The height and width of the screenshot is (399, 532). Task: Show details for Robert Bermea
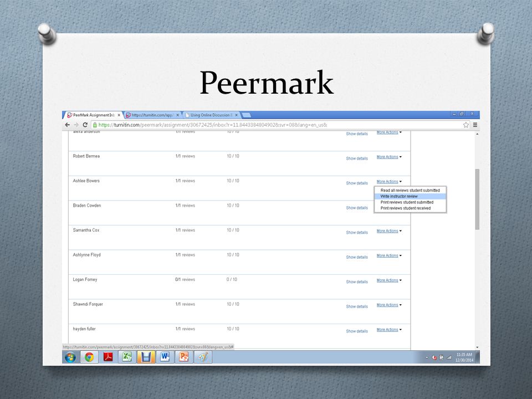pyautogui.click(x=357, y=158)
